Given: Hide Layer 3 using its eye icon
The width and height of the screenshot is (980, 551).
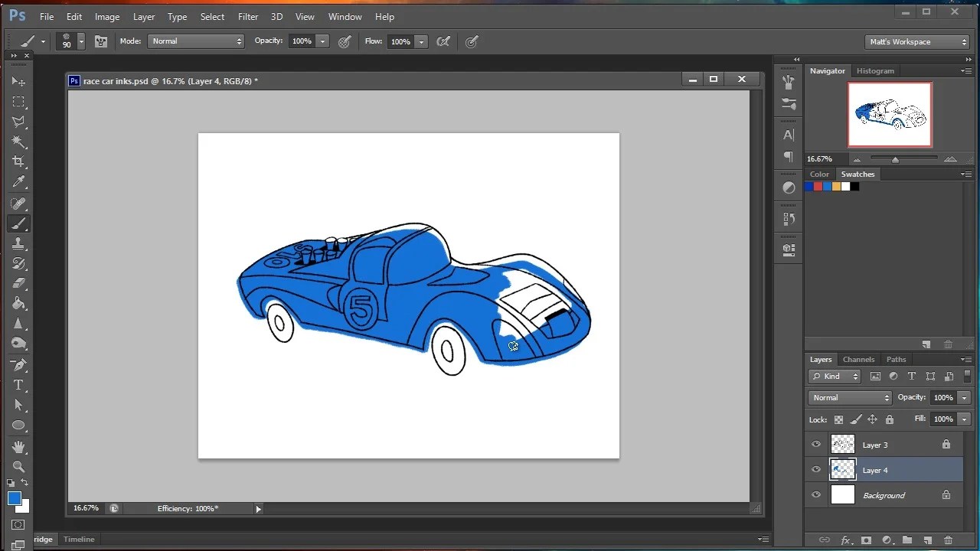Looking at the screenshot, I should [816, 445].
